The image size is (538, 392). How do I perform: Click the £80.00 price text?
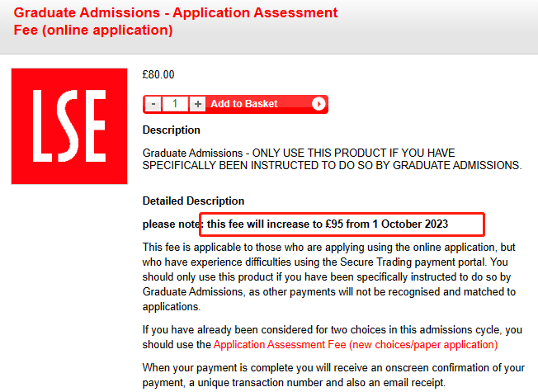[158, 74]
